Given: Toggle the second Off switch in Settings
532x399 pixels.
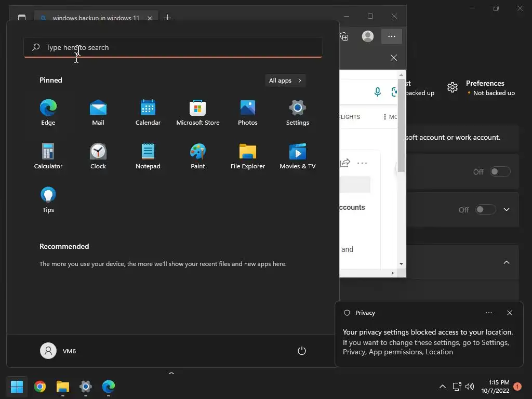Looking at the screenshot, I should point(486,210).
